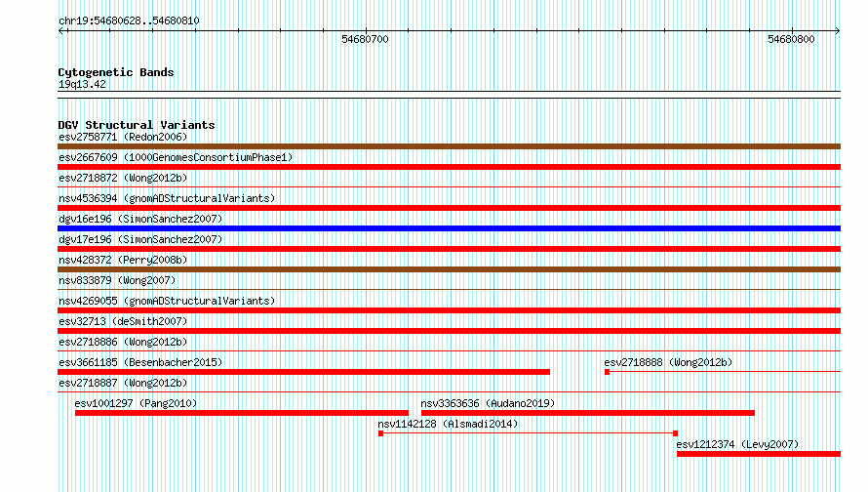This screenshot has width=868, height=492.
Task: Click the left arrow end of the ruler
Action: [x=61, y=30]
